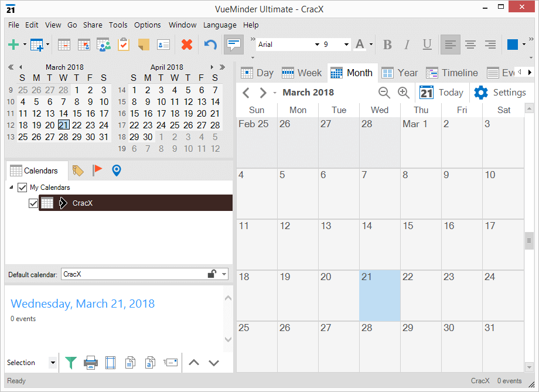The image size is (539, 392).
Task: Open the locations pin tab icon
Action: (x=117, y=171)
